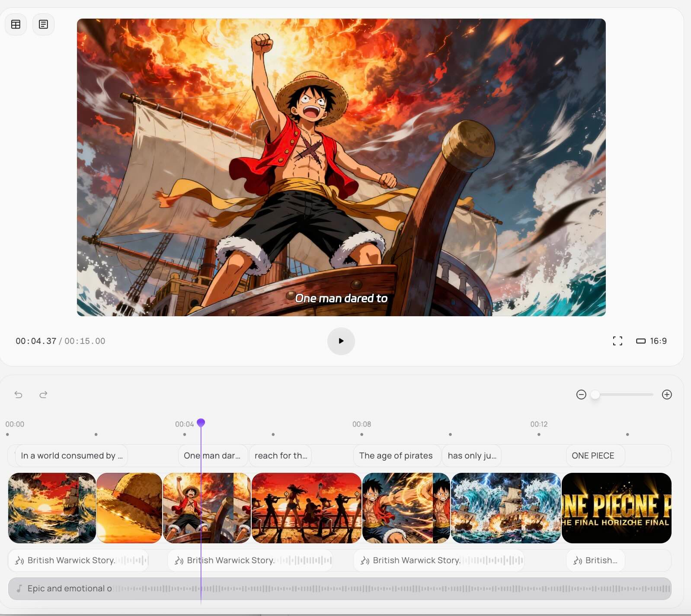The image size is (691, 616).
Task: Undo the last edit
Action: pyautogui.click(x=18, y=395)
